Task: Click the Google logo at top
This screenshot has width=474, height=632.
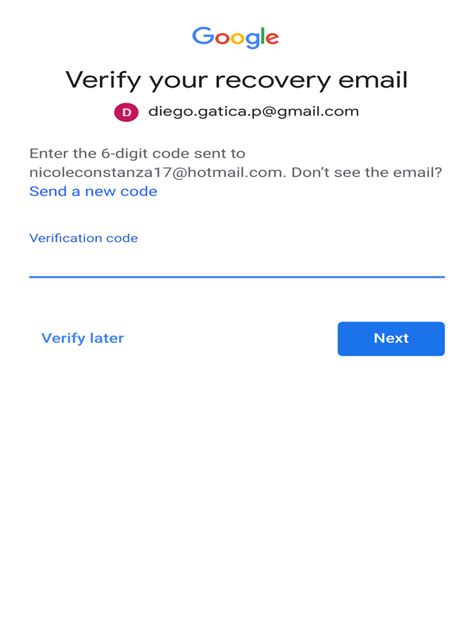Action: [235, 37]
